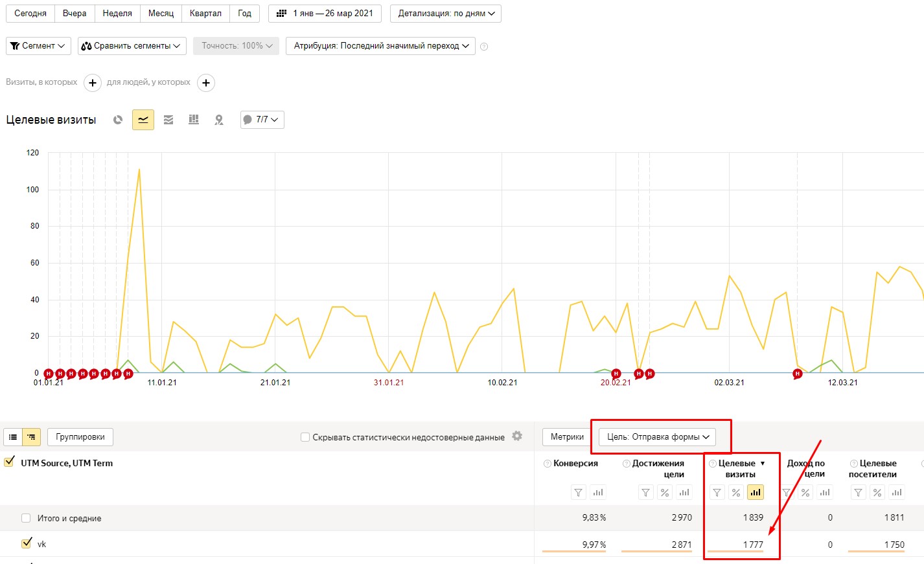This screenshot has width=924, height=564.
Task: Show Целевые визиты as percentages
Action: click(x=736, y=493)
